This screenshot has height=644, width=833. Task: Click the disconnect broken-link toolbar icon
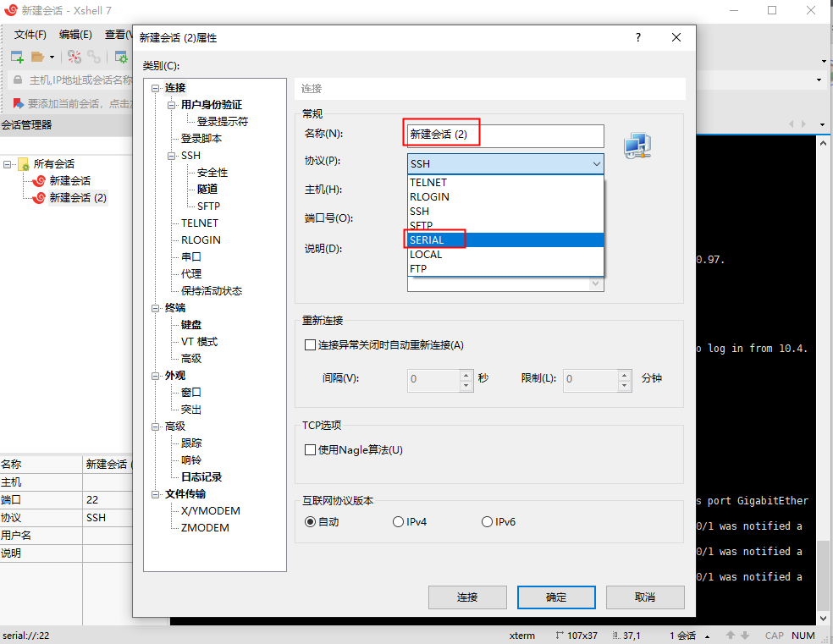75,56
